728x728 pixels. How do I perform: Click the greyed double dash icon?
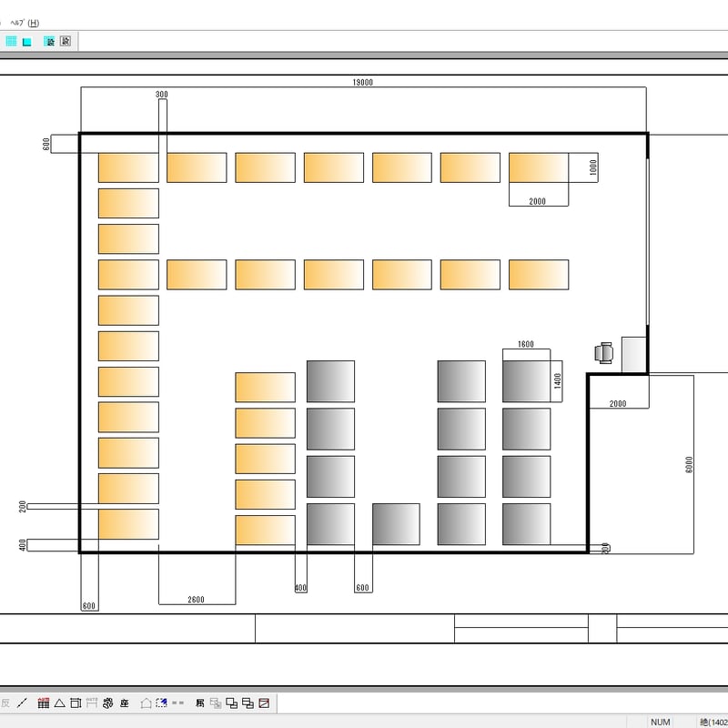[x=177, y=703]
